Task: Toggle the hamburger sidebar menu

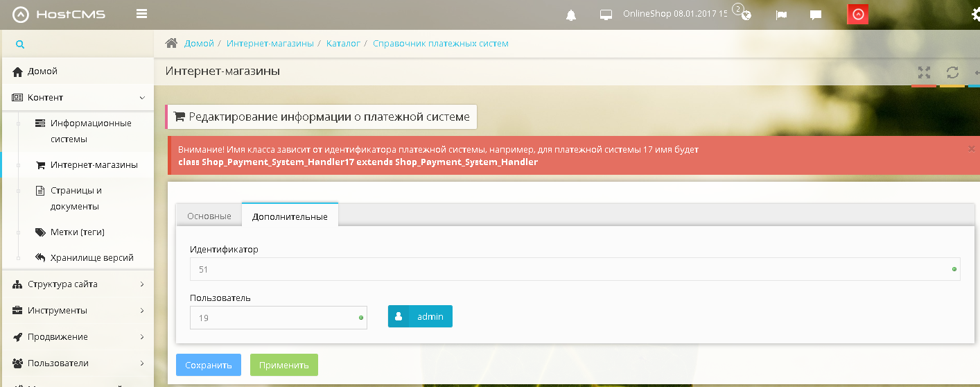Action: [x=142, y=14]
